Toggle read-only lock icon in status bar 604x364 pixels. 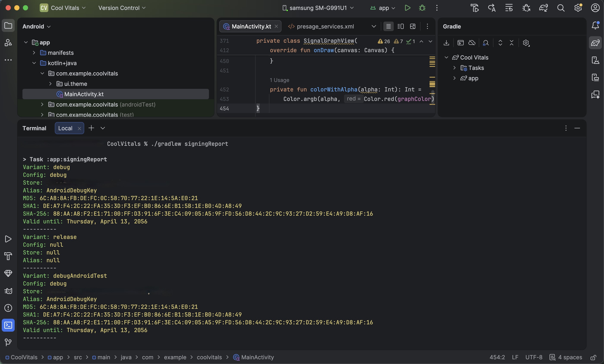pos(593,357)
